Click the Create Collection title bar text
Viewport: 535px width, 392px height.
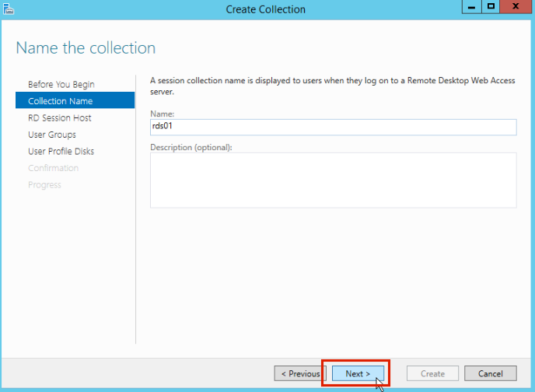pos(265,9)
